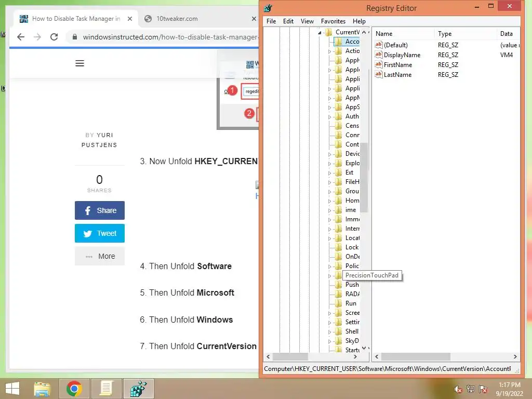Viewport: 532px width, 399px height.
Task: Expand the Explo registry key
Action: pos(329,164)
